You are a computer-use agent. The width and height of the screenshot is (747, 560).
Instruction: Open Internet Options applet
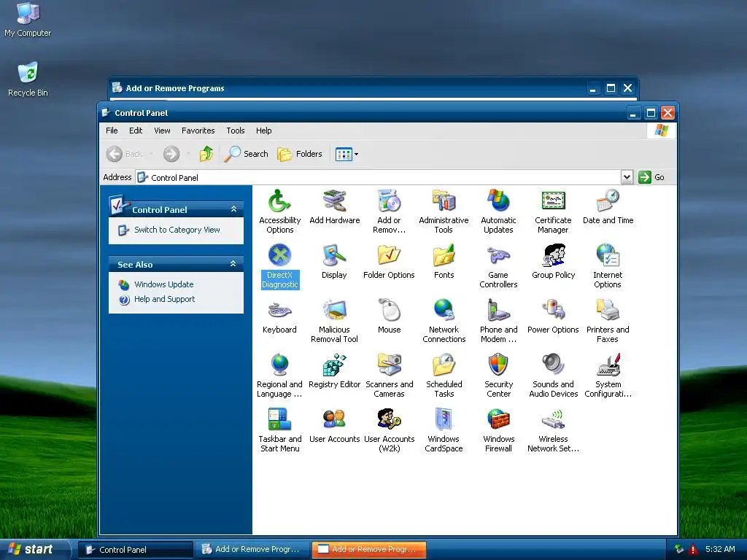point(608,265)
